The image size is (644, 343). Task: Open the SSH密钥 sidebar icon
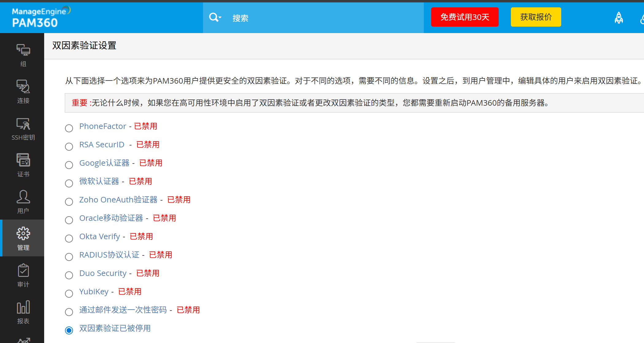click(x=23, y=124)
